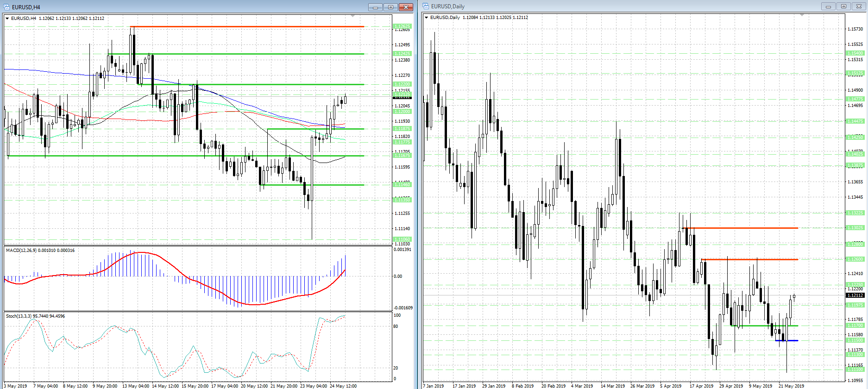The image size is (868, 389).
Task: Click the '17 Apr 2019' date label
Action: click(702, 386)
